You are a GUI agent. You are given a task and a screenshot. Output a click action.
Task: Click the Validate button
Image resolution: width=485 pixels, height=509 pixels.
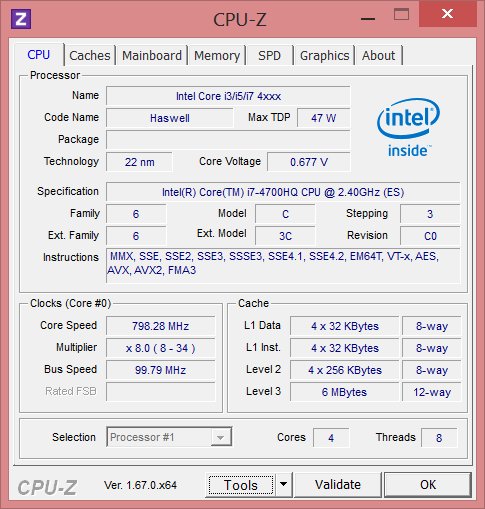pos(338,484)
